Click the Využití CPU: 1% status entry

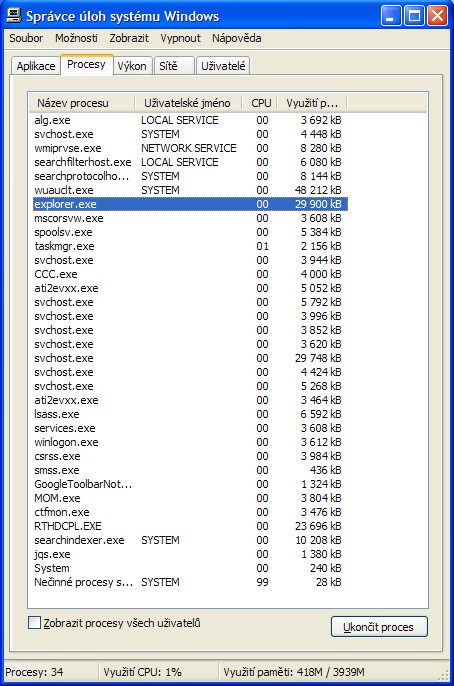[142, 672]
